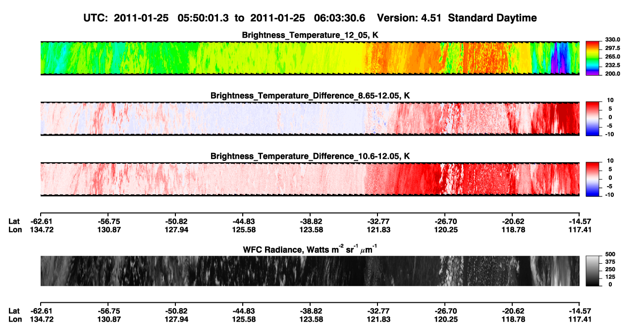Screen dimensions: 644x330
Task: Click the 297.5 colorbar label
Action: pyautogui.click(x=612, y=48)
